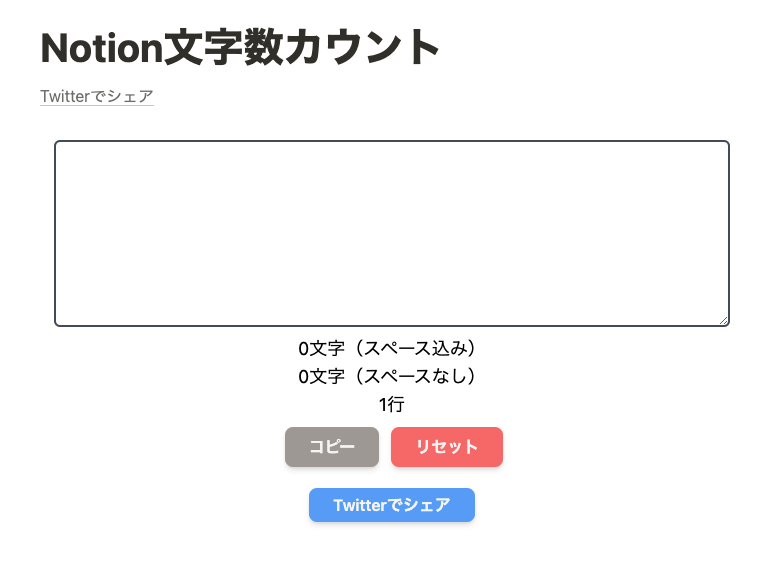This screenshot has width=782, height=561.
Task: Click the 1行 line count label
Action: [x=391, y=404]
